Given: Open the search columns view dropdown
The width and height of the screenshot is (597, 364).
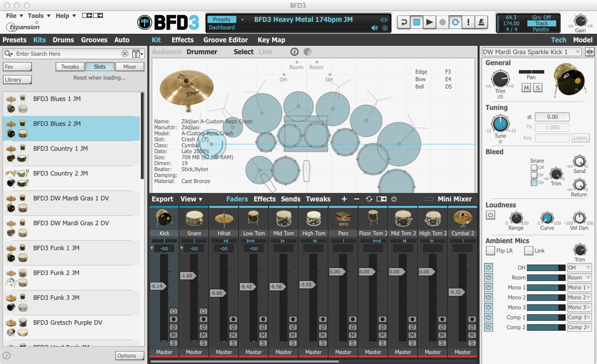Looking at the screenshot, I should pyautogui.click(x=137, y=54).
